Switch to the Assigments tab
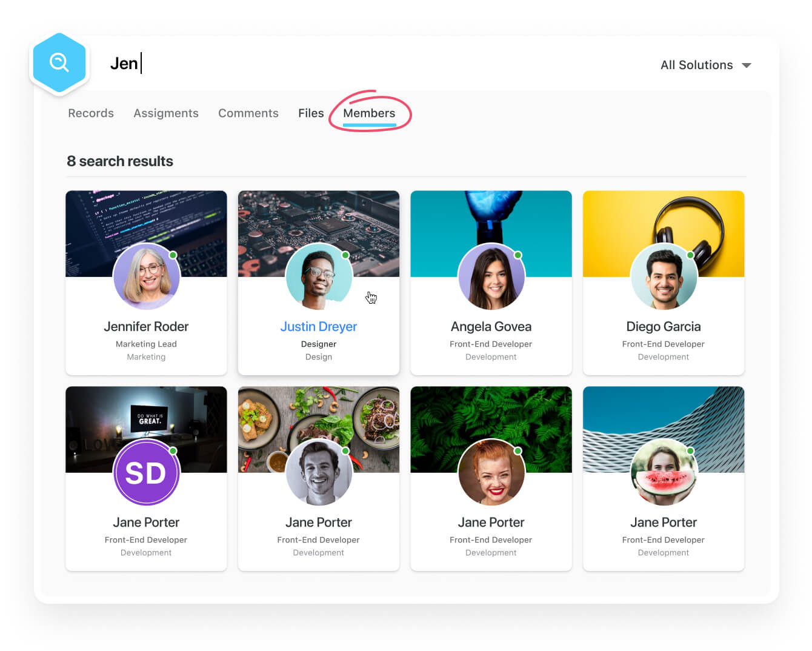812x651 pixels. tap(166, 113)
